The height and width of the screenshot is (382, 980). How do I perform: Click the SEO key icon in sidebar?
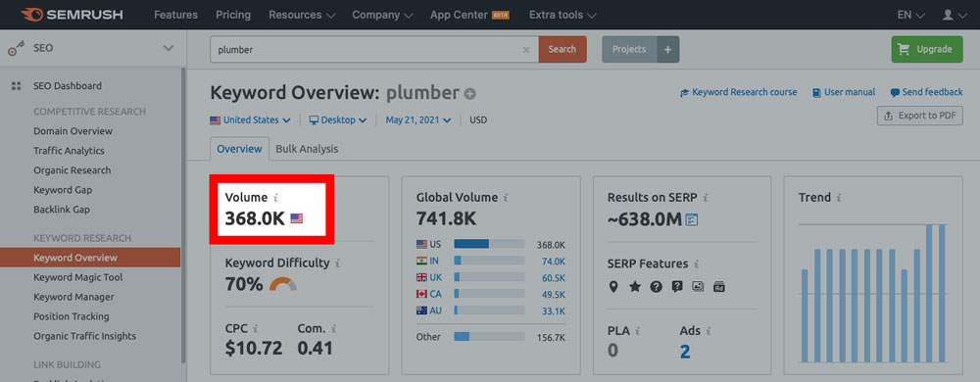click(17, 48)
